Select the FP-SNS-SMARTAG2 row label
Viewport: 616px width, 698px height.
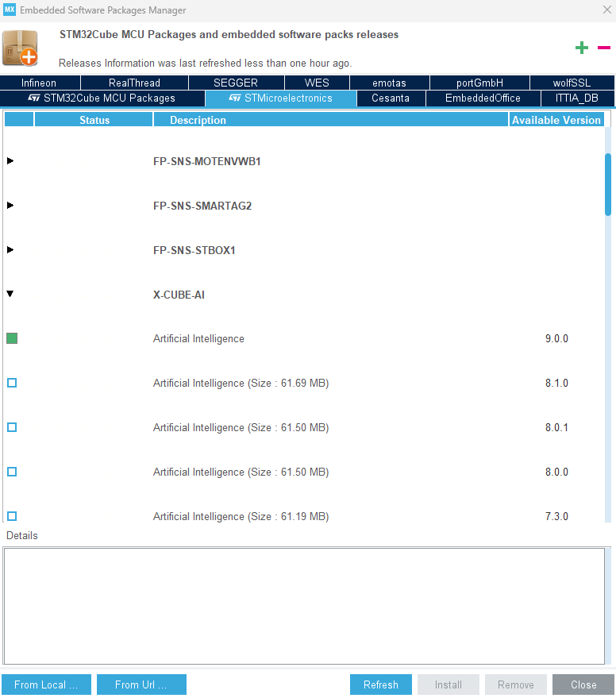tap(202, 206)
